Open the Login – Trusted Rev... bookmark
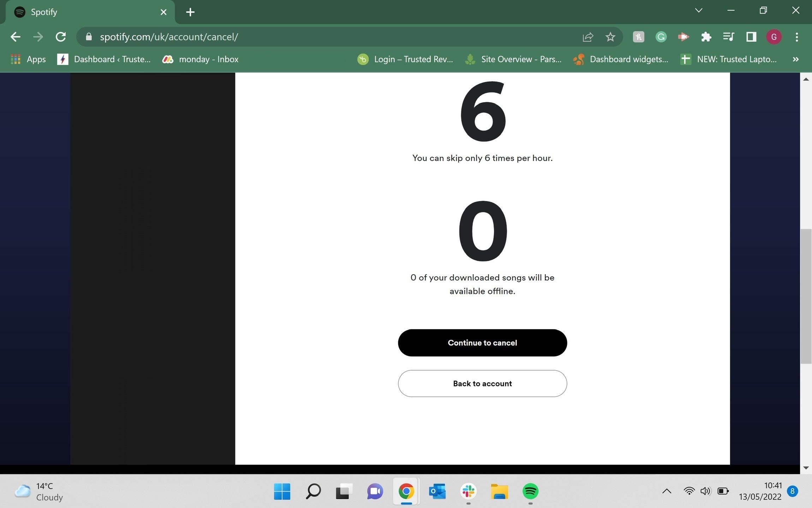The width and height of the screenshot is (812, 508). (x=405, y=59)
